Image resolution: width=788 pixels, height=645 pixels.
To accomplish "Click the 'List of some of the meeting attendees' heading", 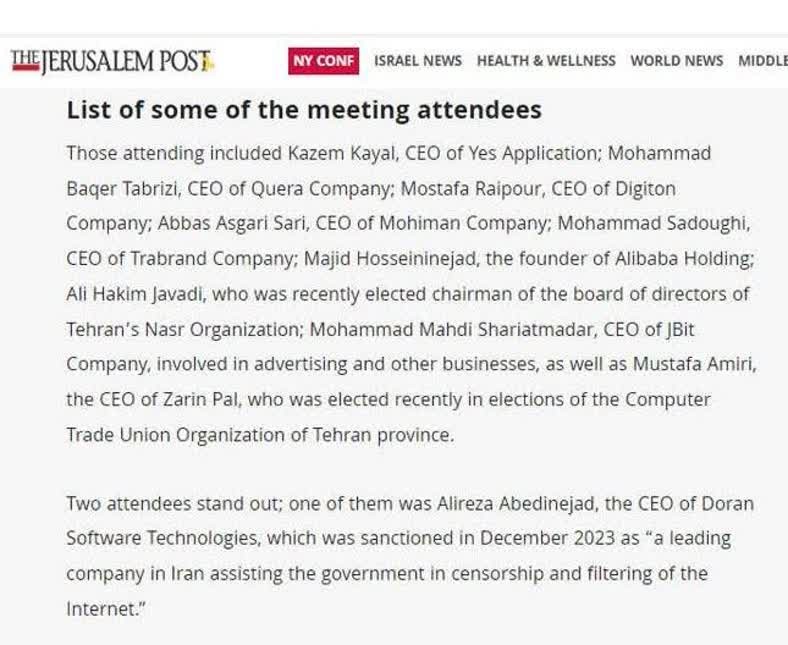I will [304, 110].
